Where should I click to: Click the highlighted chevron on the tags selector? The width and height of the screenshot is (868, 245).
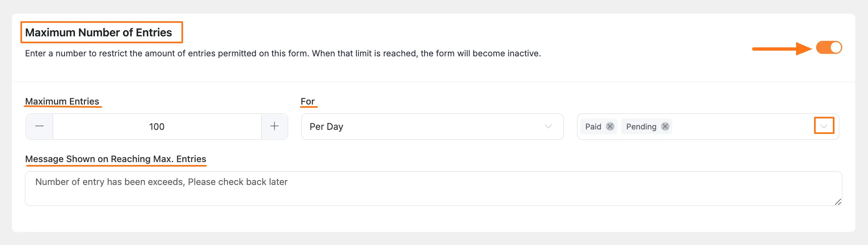(x=823, y=127)
